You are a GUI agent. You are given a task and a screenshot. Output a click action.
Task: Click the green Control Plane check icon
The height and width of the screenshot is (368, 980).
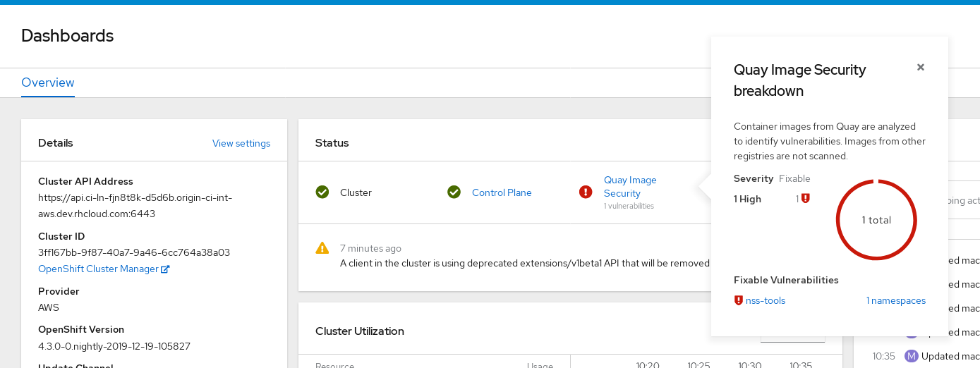point(454,192)
